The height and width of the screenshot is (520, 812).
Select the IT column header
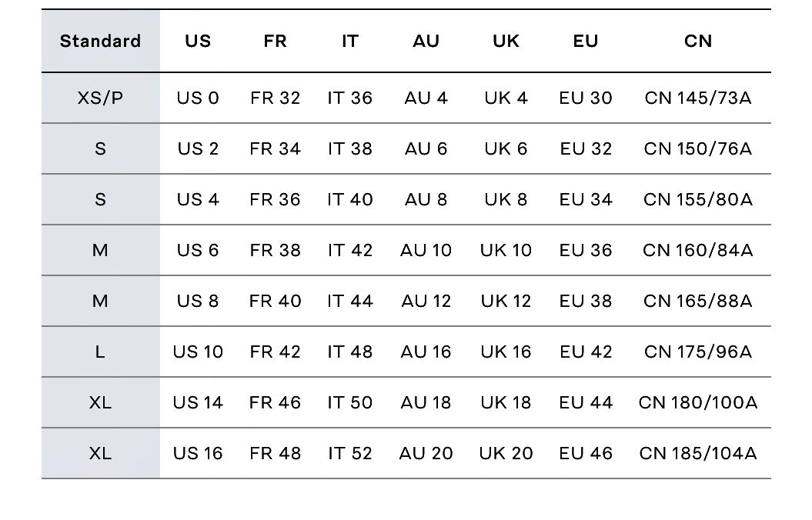350,42
